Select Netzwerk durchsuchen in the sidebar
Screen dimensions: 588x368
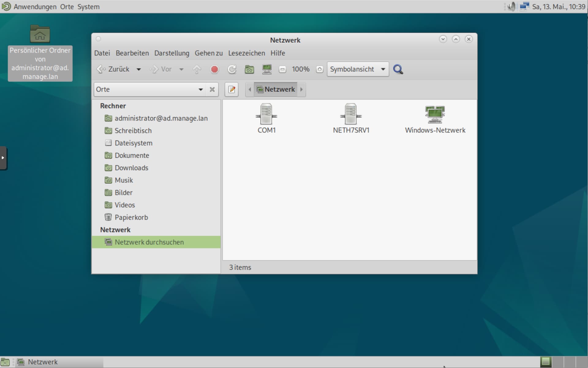[149, 242]
